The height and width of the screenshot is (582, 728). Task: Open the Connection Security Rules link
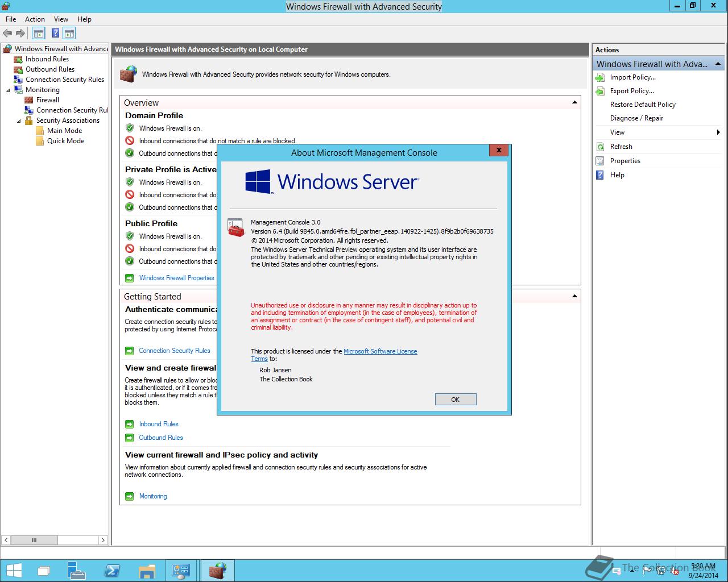point(175,351)
